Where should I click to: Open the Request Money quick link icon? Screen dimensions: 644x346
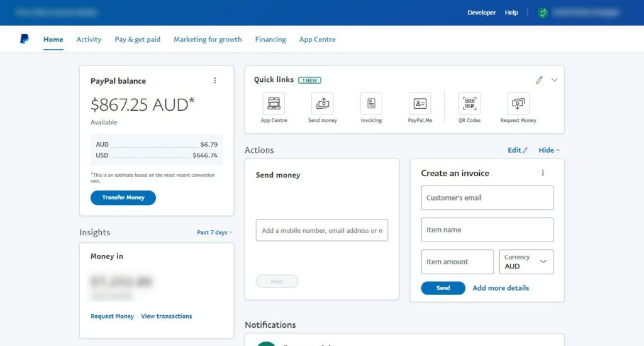coord(518,104)
